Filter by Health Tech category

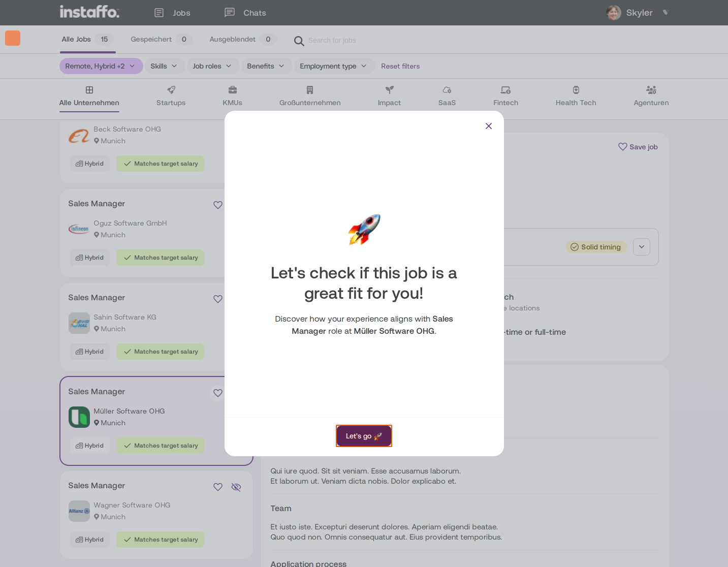tap(576, 97)
